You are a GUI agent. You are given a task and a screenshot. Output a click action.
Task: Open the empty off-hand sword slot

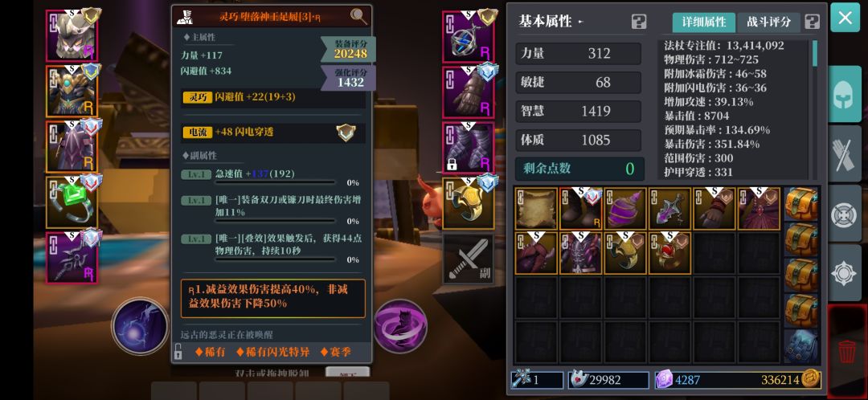(x=469, y=259)
